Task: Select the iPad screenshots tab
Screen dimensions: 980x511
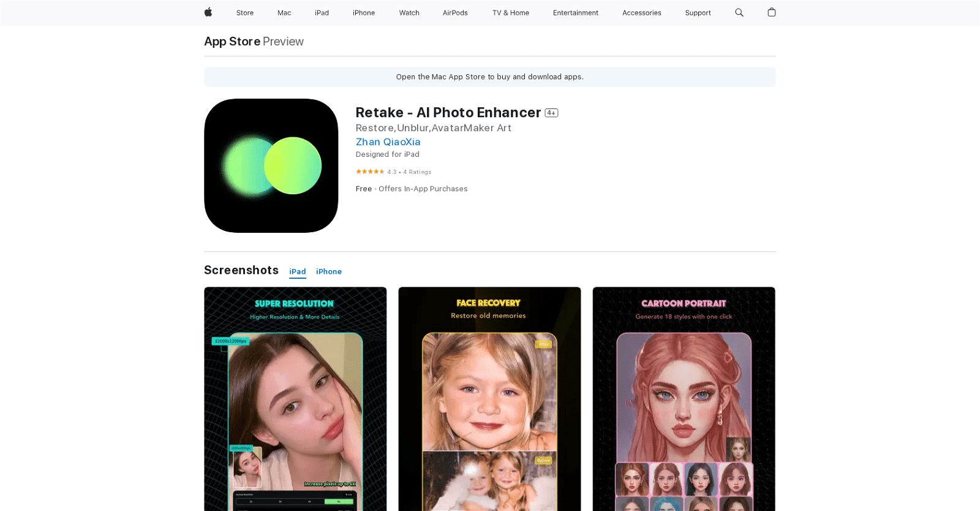Action: pyautogui.click(x=298, y=271)
